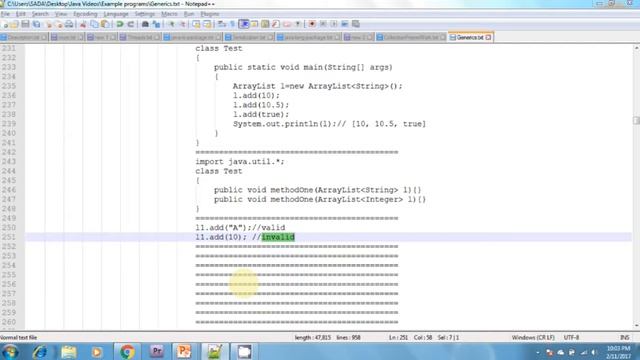
Task: Start macro recording with red dot icon
Action: 312,24
